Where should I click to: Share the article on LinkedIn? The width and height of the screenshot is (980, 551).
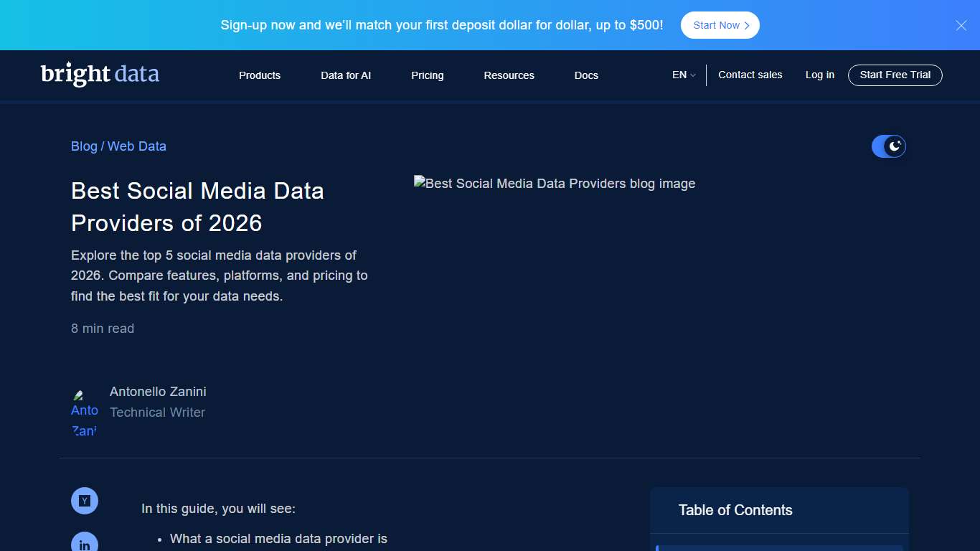(x=85, y=543)
